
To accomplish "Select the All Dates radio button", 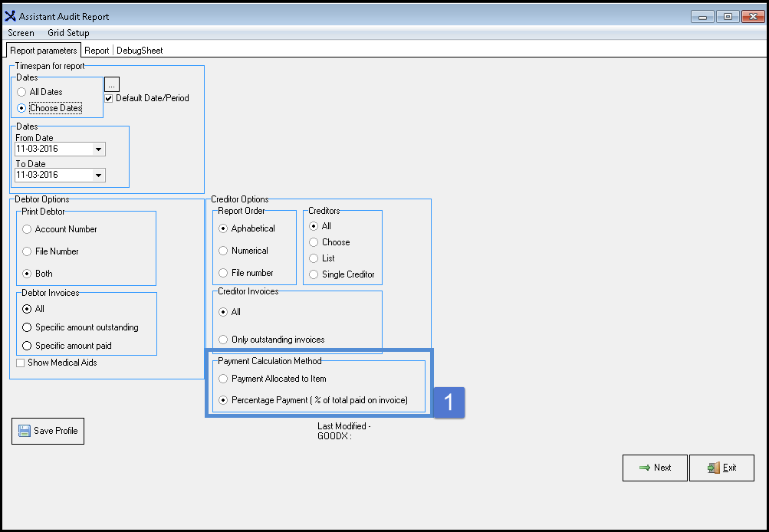I will [21, 92].
